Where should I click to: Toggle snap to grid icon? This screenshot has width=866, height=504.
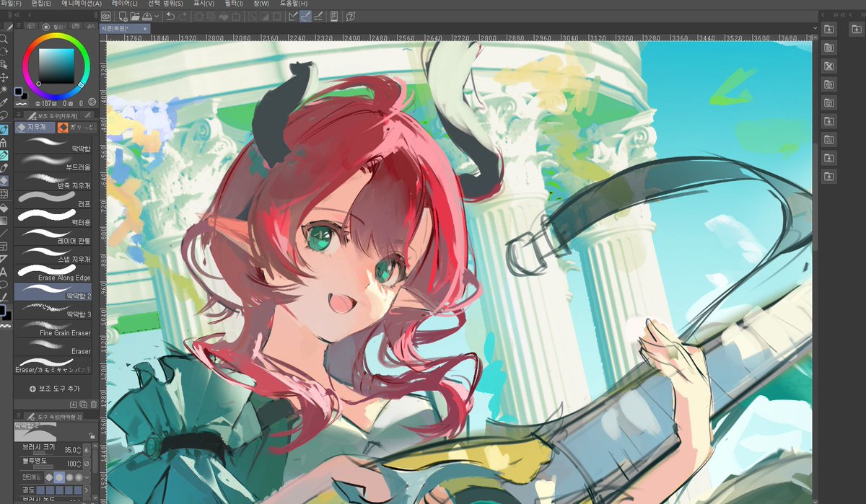click(318, 16)
